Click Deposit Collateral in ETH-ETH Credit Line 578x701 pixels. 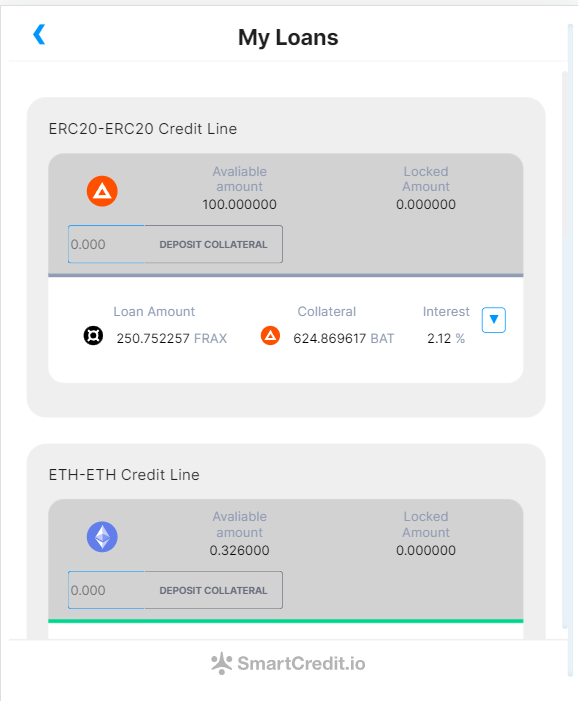pos(213,590)
